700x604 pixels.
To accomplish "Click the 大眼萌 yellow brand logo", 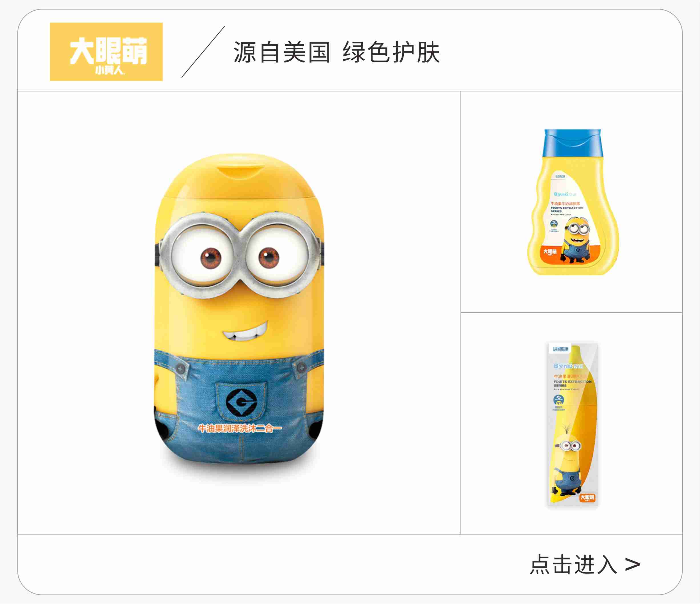I will (x=106, y=52).
